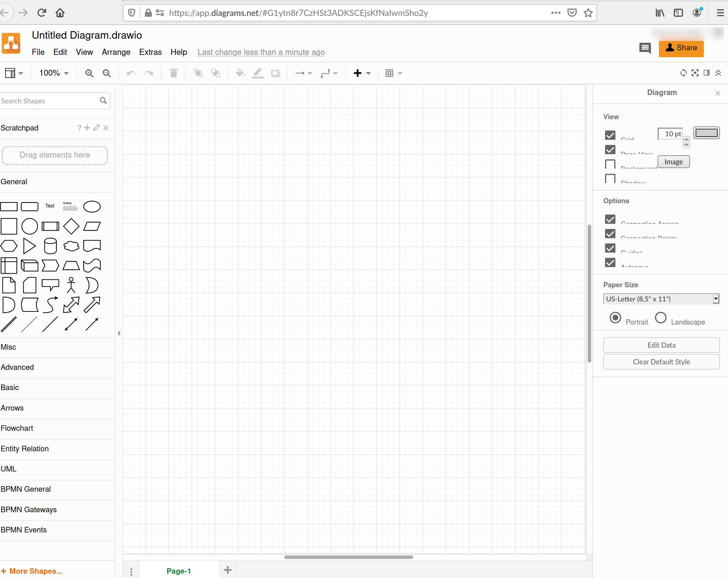Collapse the toolbar with the double chevron icon
Screen dimensions: 728x578
718,73
